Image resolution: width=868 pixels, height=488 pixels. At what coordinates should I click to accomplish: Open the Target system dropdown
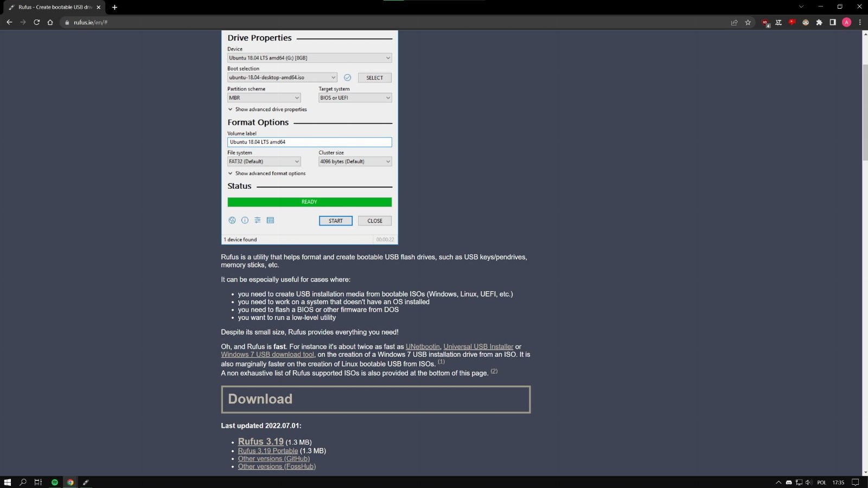click(x=355, y=98)
